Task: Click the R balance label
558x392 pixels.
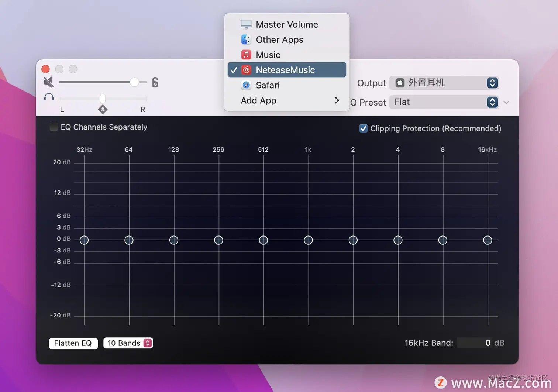Action: coord(143,110)
